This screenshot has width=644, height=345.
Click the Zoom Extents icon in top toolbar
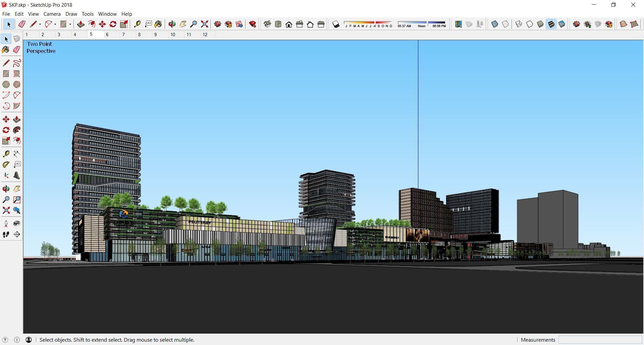point(204,24)
